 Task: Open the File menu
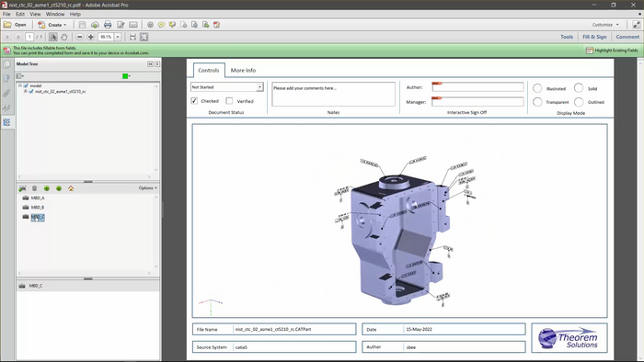click(6, 14)
